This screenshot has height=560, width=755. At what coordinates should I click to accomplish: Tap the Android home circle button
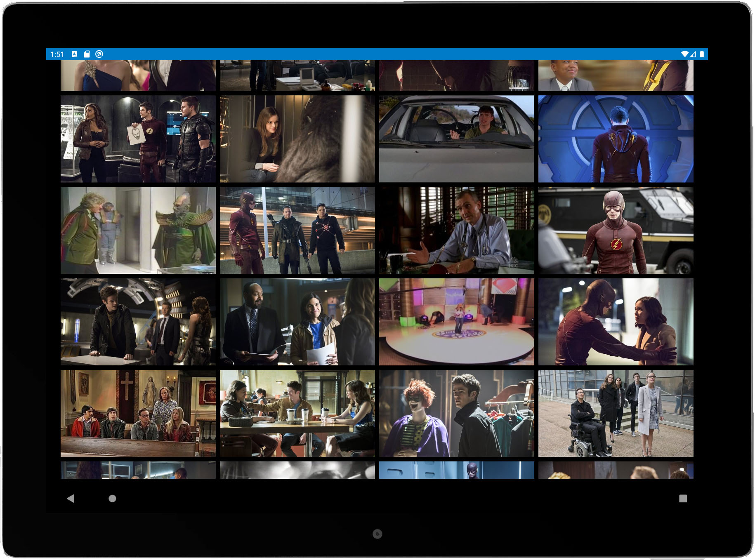(112, 498)
